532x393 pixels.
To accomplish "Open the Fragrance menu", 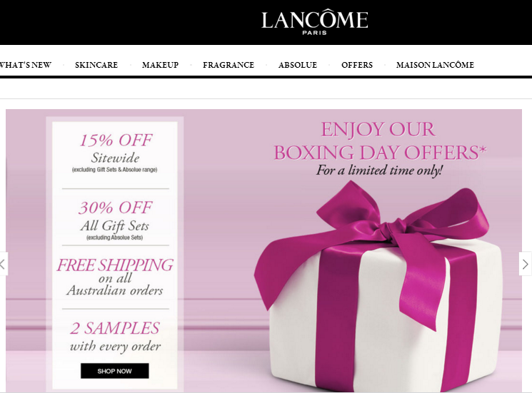I will 229,65.
